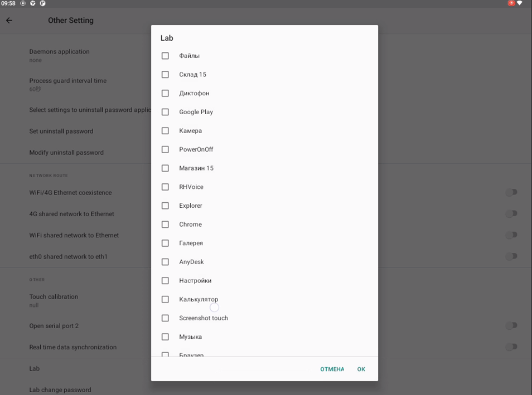Tick the Screenshot touch checkbox
The image size is (532, 395).
point(165,318)
